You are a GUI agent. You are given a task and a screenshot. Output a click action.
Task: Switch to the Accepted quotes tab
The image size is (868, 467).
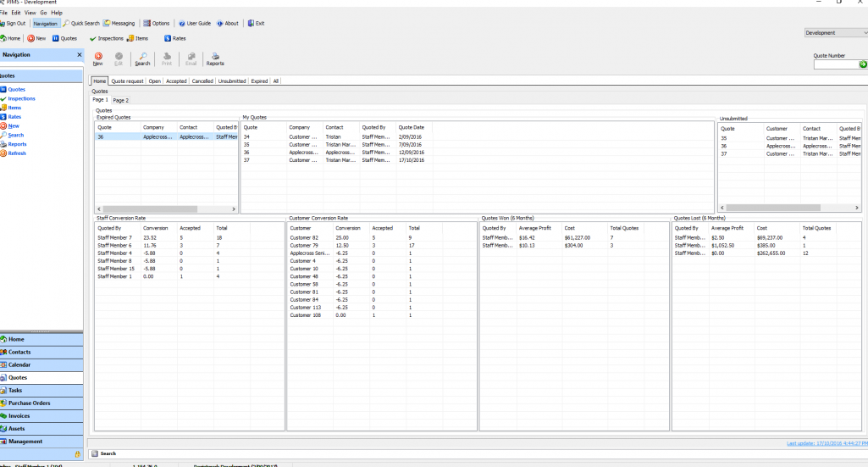[176, 81]
